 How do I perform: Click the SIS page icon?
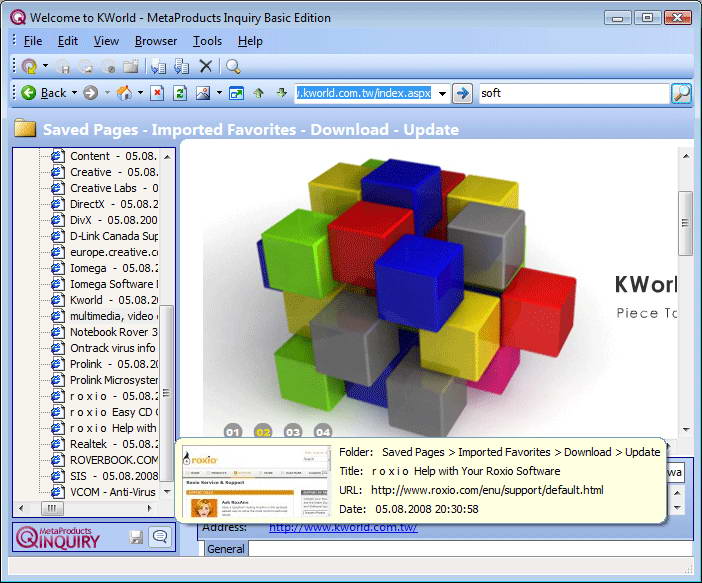click(x=57, y=476)
